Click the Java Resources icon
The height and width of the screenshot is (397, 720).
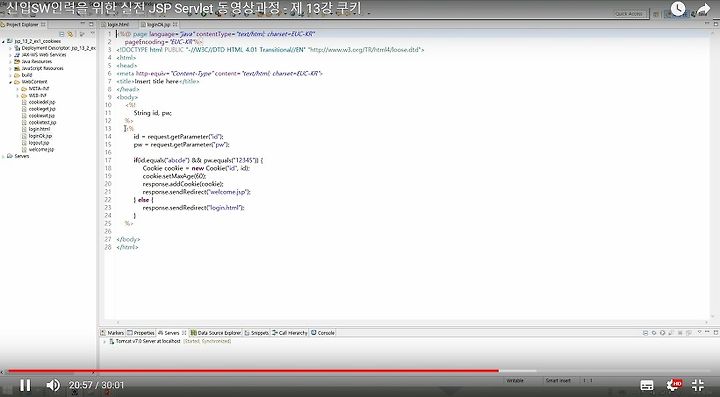click(17, 62)
